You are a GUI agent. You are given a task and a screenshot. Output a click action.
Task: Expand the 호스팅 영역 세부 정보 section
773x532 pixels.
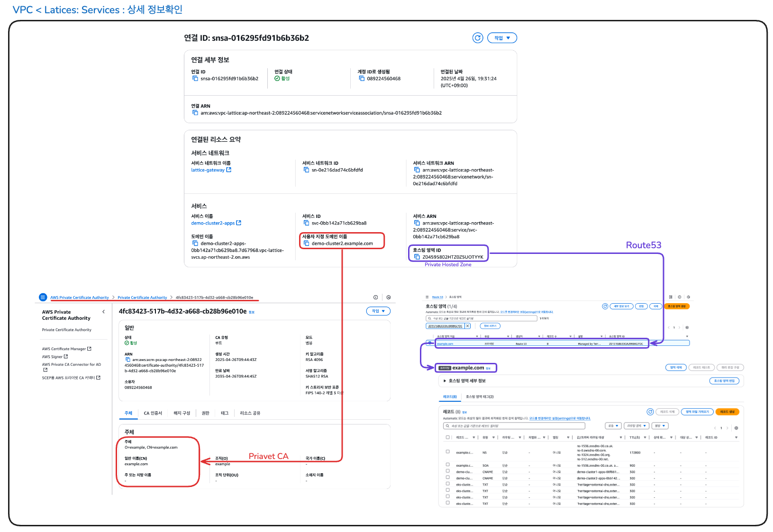[x=464, y=381]
